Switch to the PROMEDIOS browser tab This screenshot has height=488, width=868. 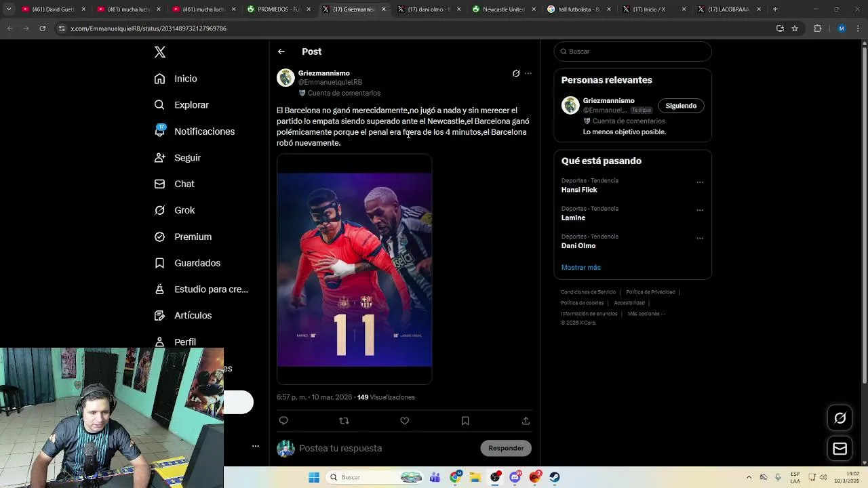(x=279, y=9)
